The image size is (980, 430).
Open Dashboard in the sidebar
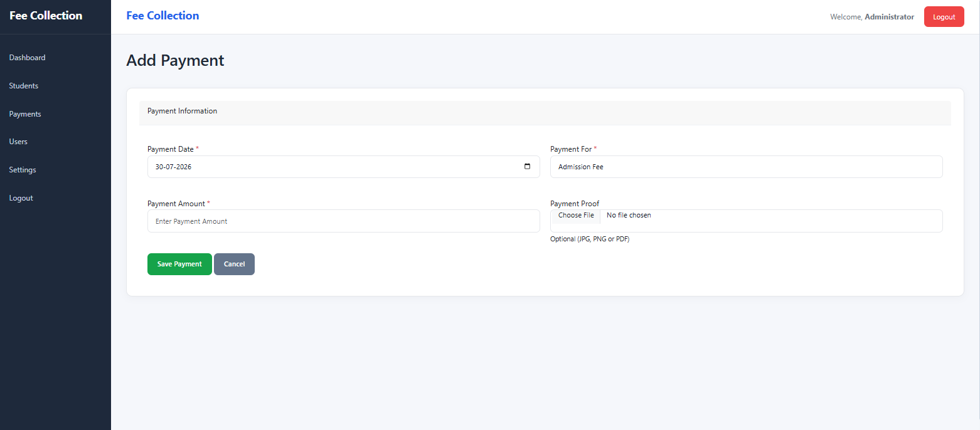tap(27, 58)
